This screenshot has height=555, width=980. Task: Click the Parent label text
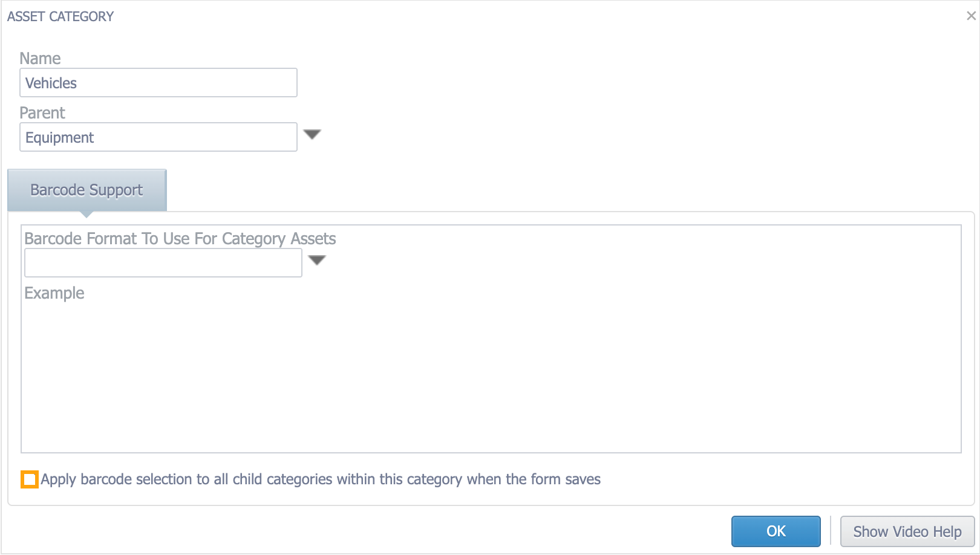click(x=42, y=112)
